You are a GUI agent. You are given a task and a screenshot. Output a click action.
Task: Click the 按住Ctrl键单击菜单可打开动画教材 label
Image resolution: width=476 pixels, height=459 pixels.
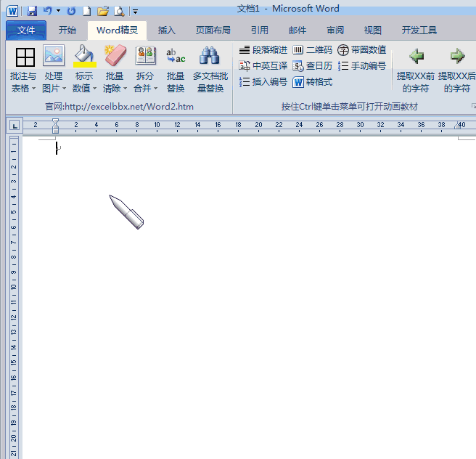pyautogui.click(x=350, y=107)
